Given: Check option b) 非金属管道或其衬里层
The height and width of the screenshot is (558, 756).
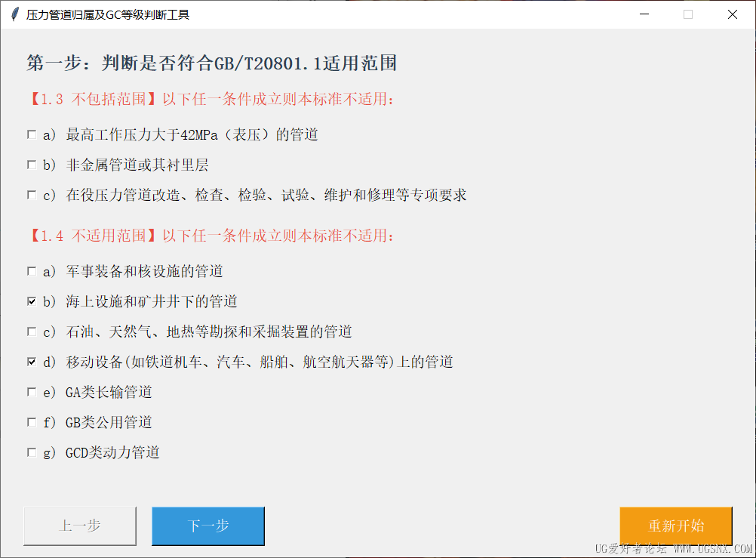Looking at the screenshot, I should pos(32,165).
